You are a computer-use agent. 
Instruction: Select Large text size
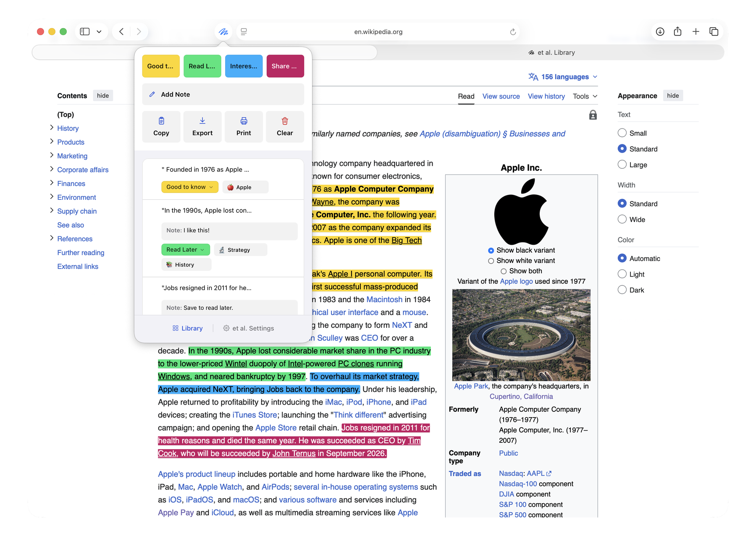coord(622,165)
